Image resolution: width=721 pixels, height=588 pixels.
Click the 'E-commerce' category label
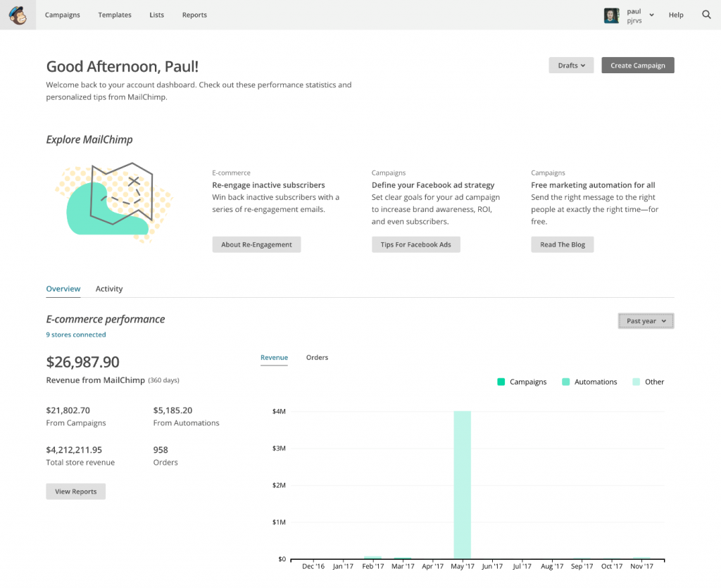pos(231,173)
